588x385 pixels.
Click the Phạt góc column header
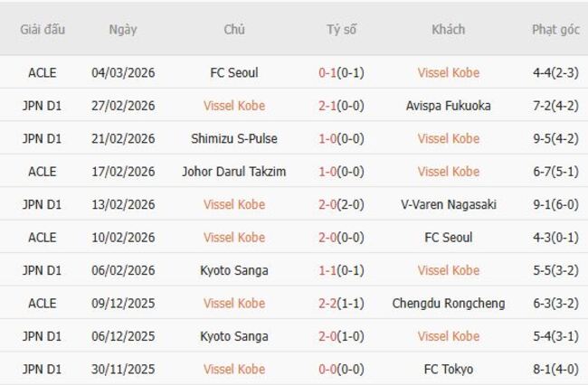(x=555, y=29)
